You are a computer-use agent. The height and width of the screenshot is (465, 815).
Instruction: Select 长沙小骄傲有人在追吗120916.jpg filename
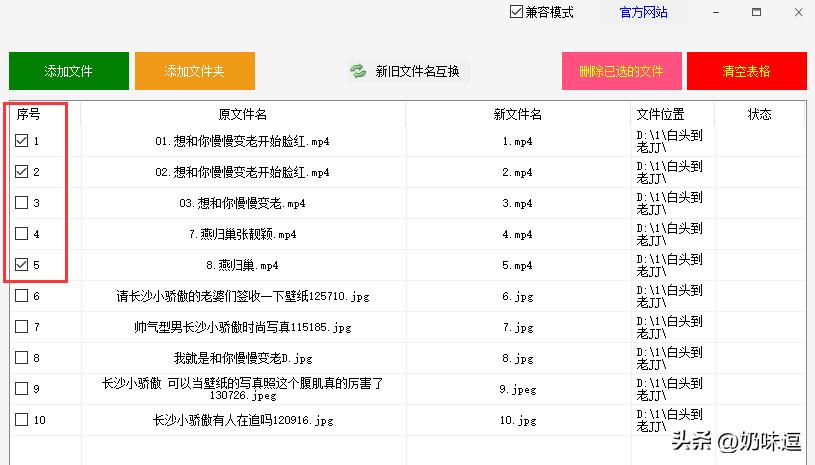pyautogui.click(x=243, y=420)
